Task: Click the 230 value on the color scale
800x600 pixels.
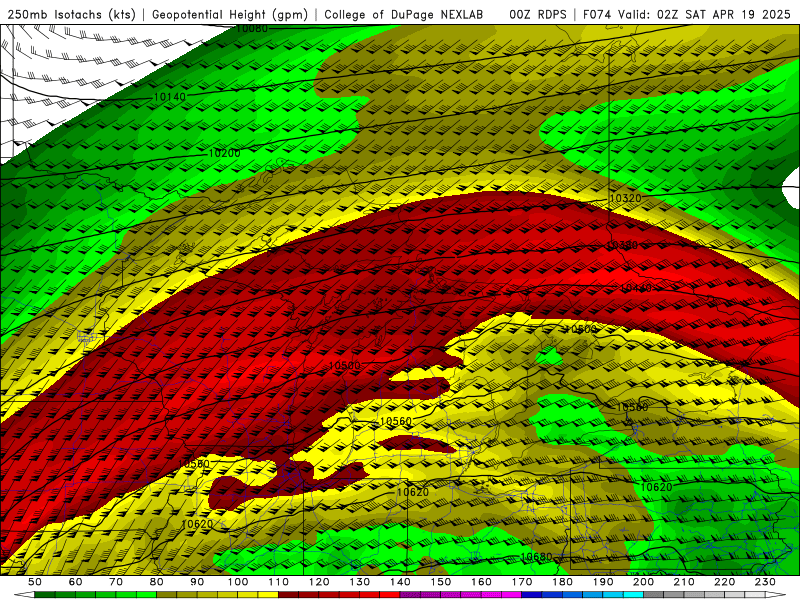Action: click(765, 582)
